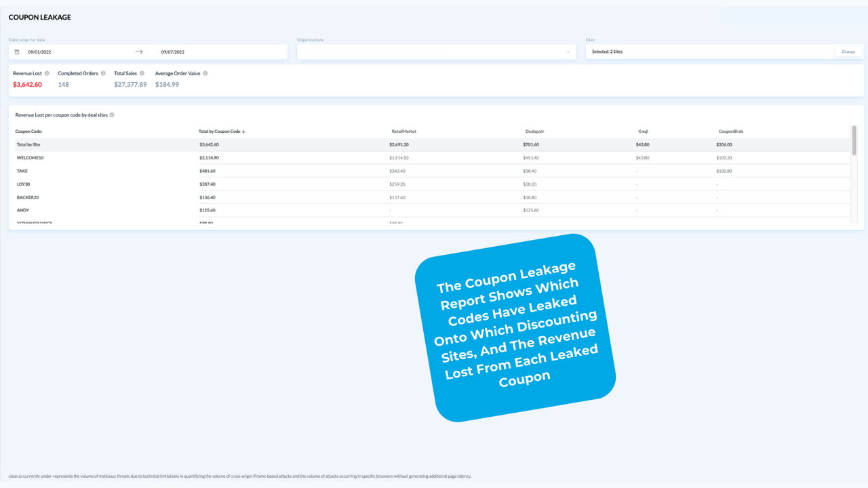
Task: Click LOY30 total value $287.40
Action: 208,184
